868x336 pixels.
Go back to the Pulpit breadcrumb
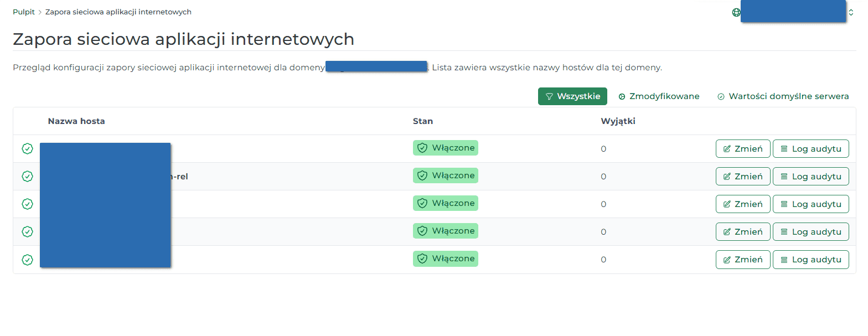point(23,12)
